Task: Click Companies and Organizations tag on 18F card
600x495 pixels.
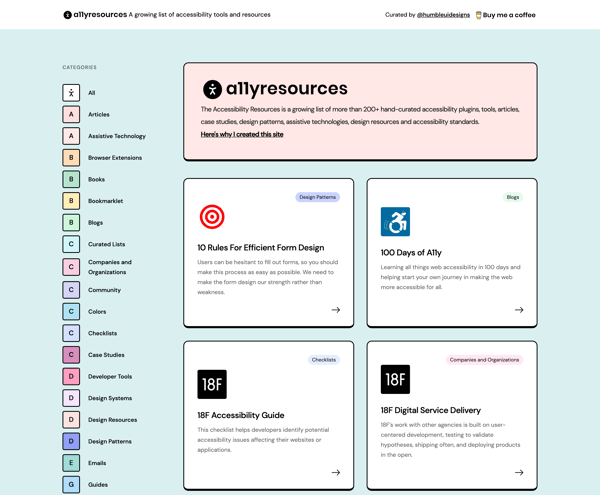Action: click(484, 360)
